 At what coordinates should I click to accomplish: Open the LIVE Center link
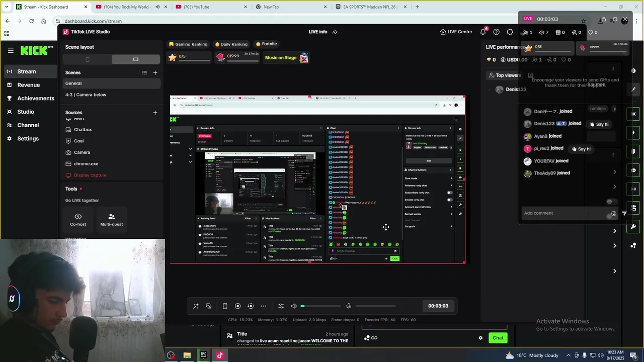[x=456, y=32]
